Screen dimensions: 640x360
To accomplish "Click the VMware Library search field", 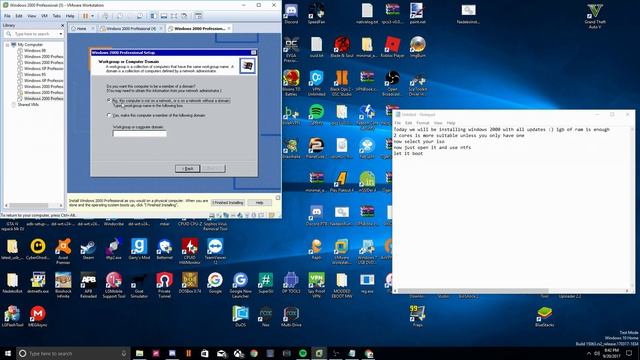I will [x=34, y=34].
